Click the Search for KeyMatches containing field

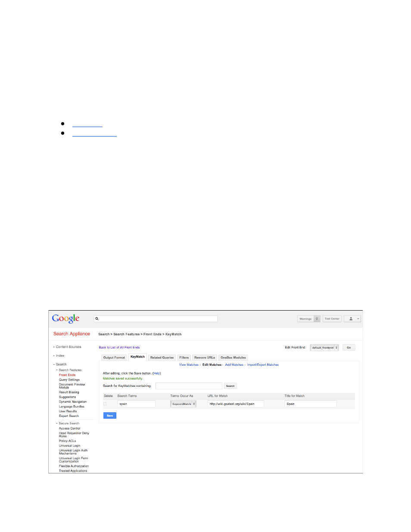[189, 386]
